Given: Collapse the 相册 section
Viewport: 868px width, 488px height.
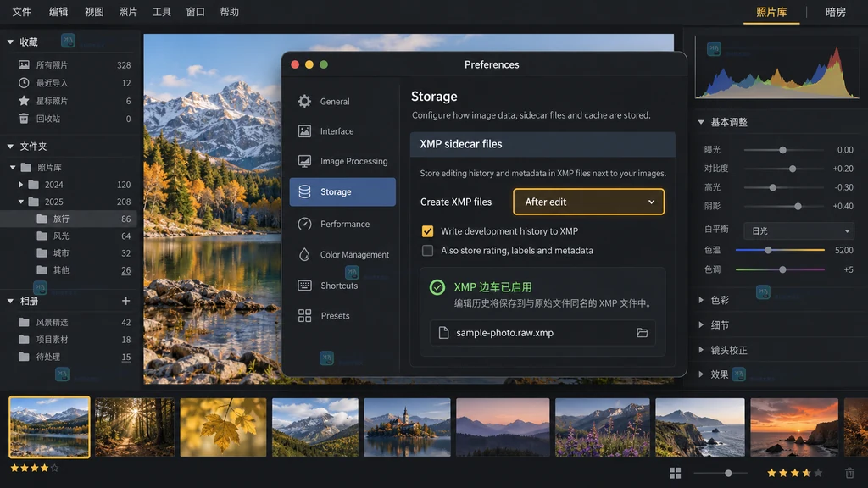Looking at the screenshot, I should click(x=10, y=301).
